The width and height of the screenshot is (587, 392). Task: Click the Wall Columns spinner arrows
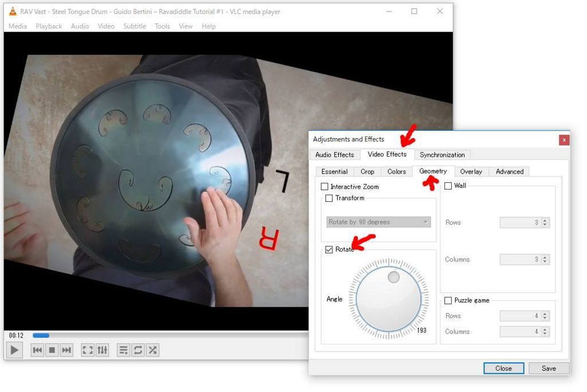click(545, 260)
